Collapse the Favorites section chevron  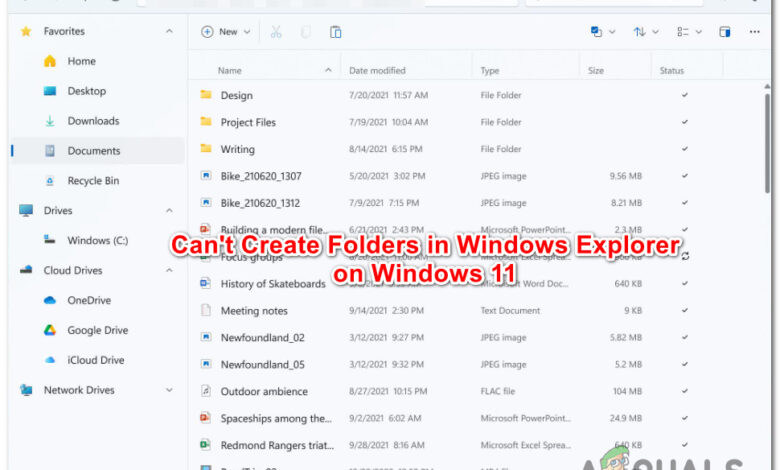tap(169, 31)
